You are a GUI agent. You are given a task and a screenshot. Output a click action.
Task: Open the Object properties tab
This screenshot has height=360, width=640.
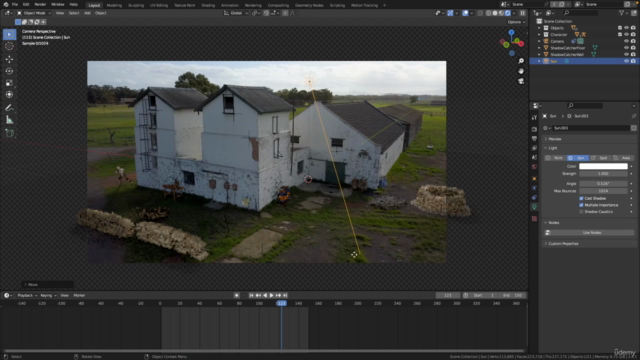tap(534, 179)
